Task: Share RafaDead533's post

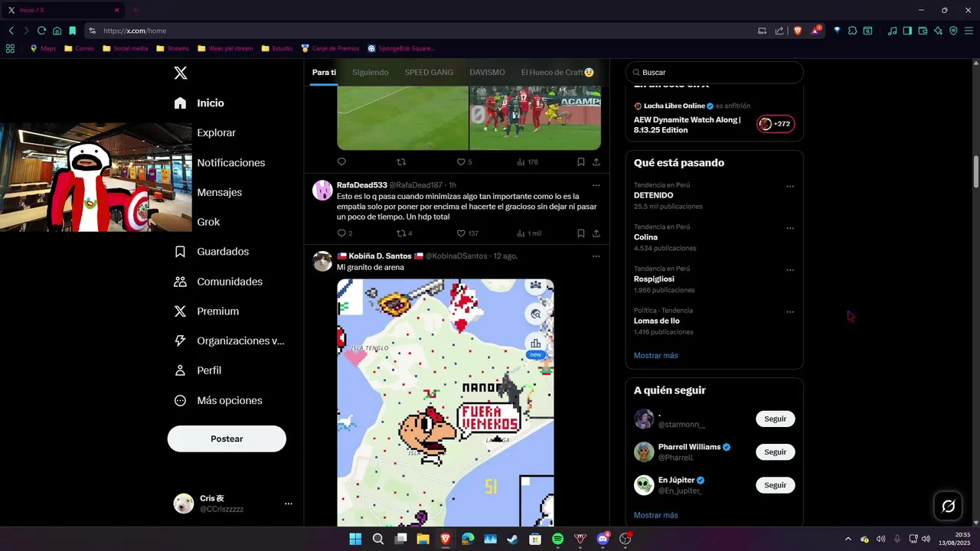Action: point(596,233)
